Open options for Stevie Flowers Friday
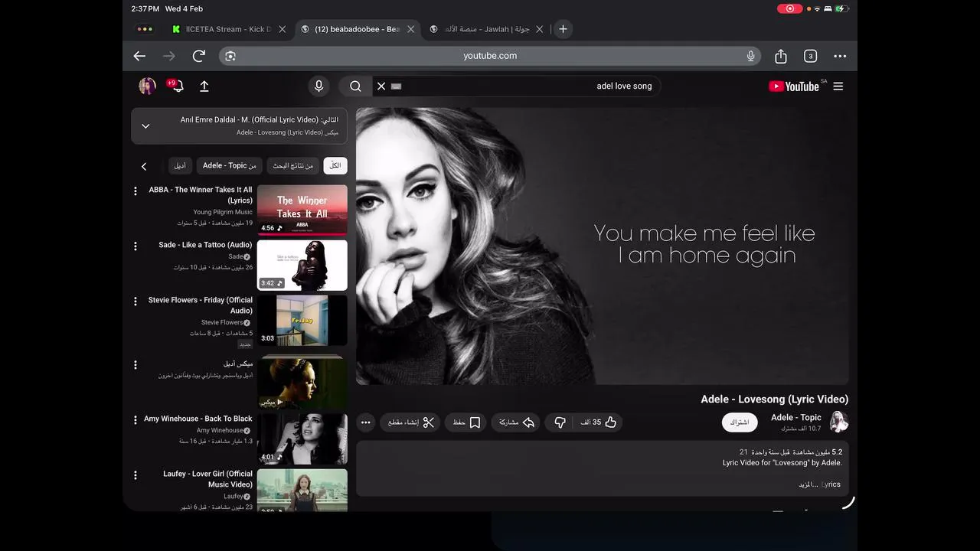Viewport: 980px width, 551px height. click(136, 301)
